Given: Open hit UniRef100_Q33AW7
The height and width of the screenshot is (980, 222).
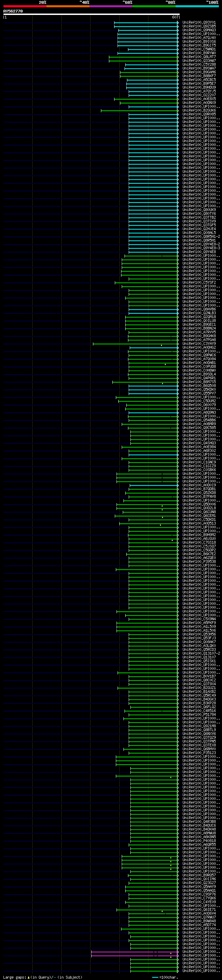Looking at the screenshot, I should coord(199,61).
